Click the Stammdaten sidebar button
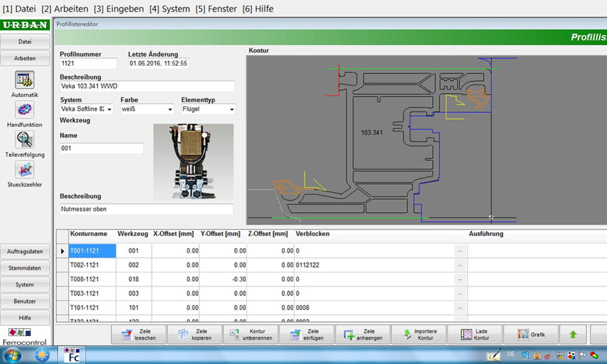Image resolution: width=607 pixels, height=364 pixels. tap(25, 268)
